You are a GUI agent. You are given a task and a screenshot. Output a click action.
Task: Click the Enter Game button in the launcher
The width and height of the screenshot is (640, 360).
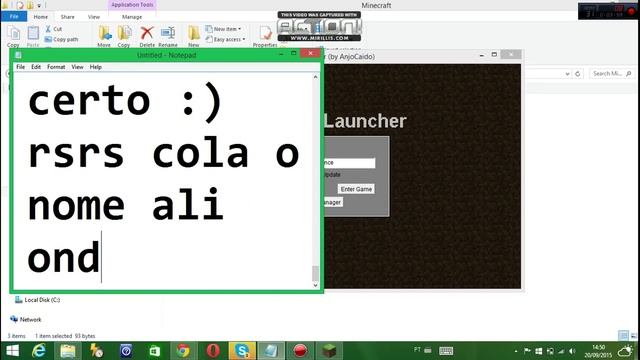[x=356, y=189]
